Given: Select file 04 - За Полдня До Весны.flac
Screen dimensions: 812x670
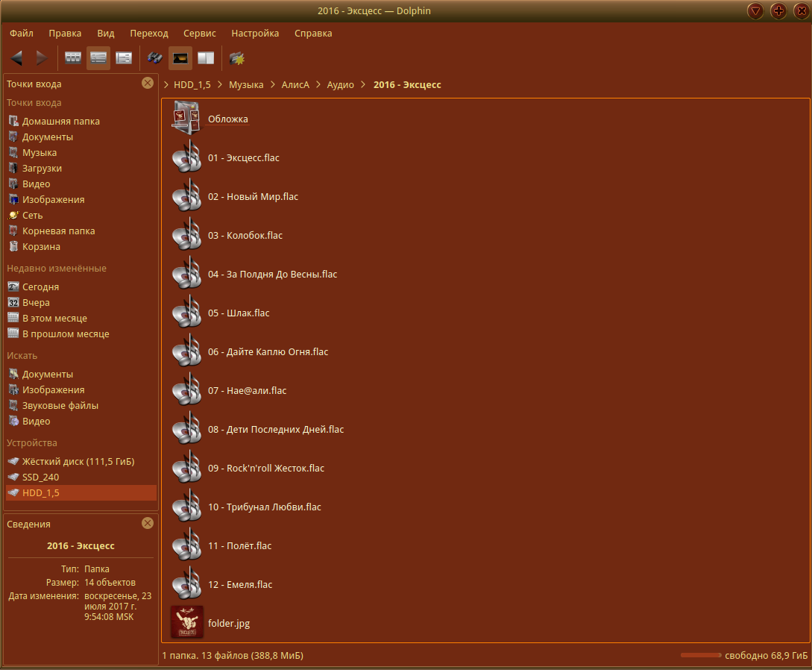Looking at the screenshot, I should (x=272, y=274).
